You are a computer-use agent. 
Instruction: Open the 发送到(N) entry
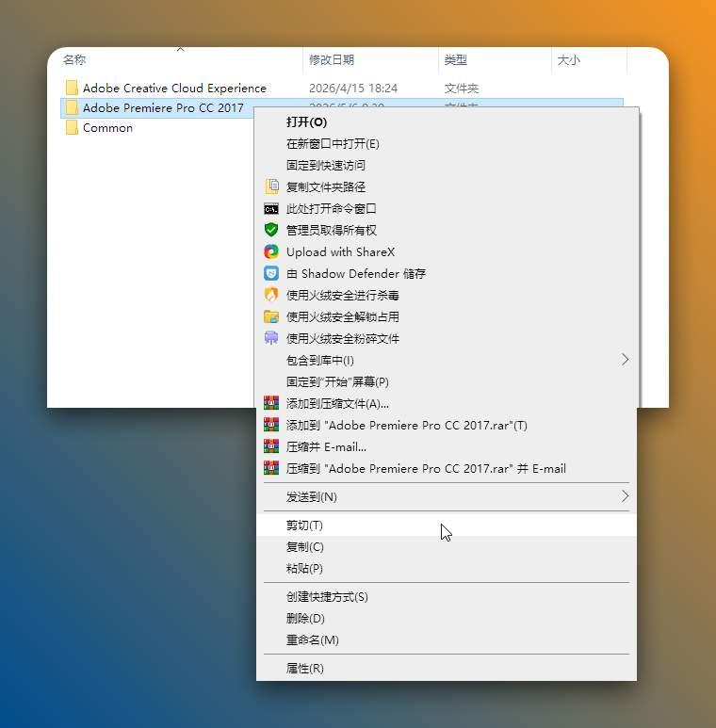[447, 496]
